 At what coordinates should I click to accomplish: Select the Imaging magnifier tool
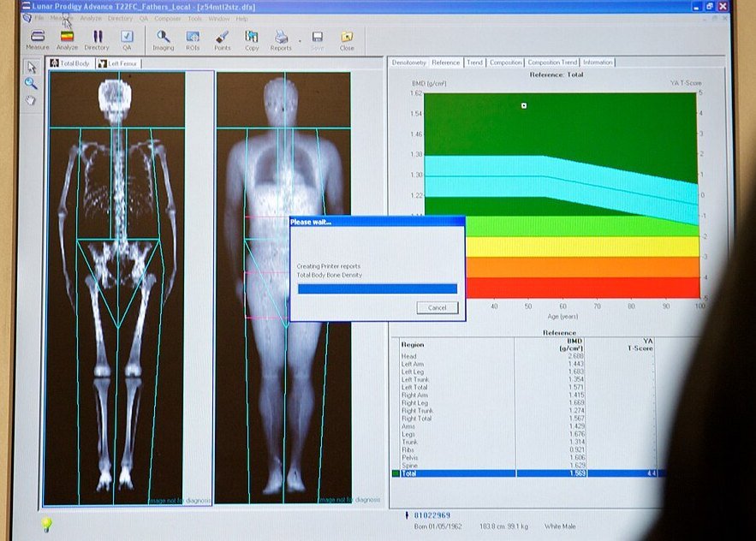[163, 40]
